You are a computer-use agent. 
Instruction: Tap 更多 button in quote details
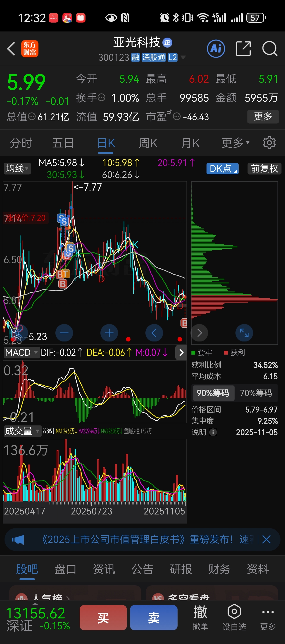(263, 116)
